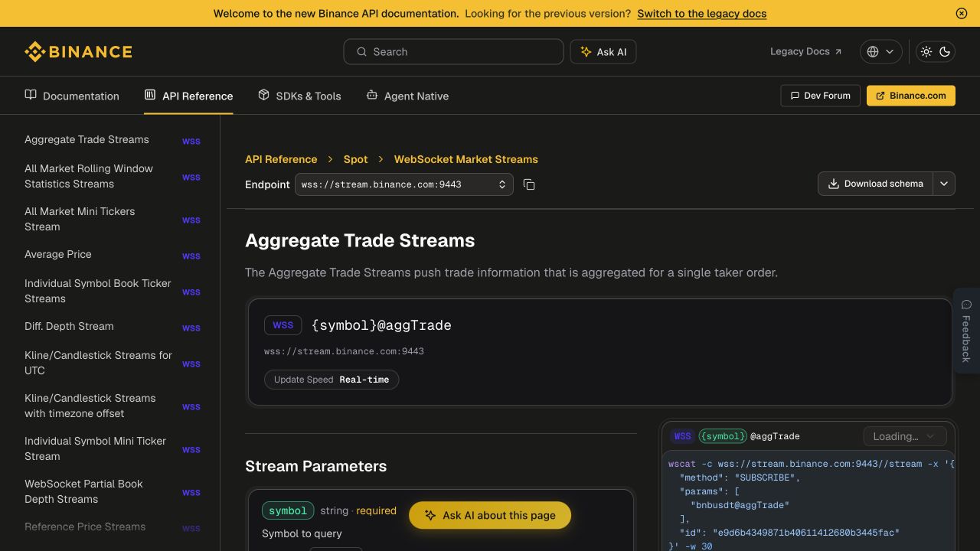Screen dimensions: 980x551
Task: Click the Agent Native robot icon
Action: (372, 95)
